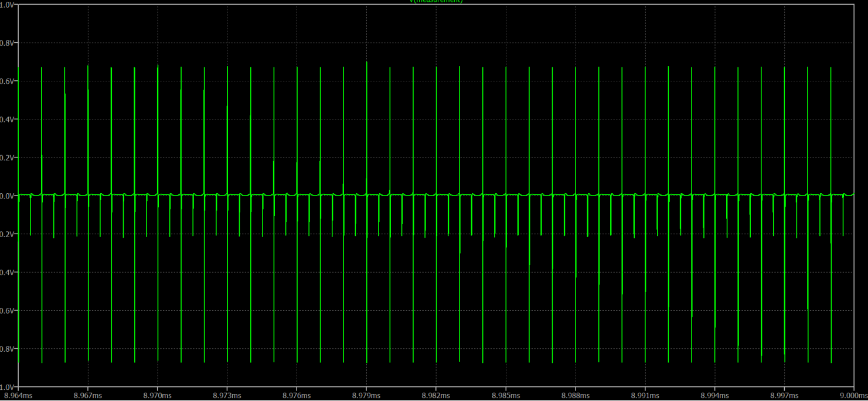Click the 8.979ms time axis label

pos(366,396)
